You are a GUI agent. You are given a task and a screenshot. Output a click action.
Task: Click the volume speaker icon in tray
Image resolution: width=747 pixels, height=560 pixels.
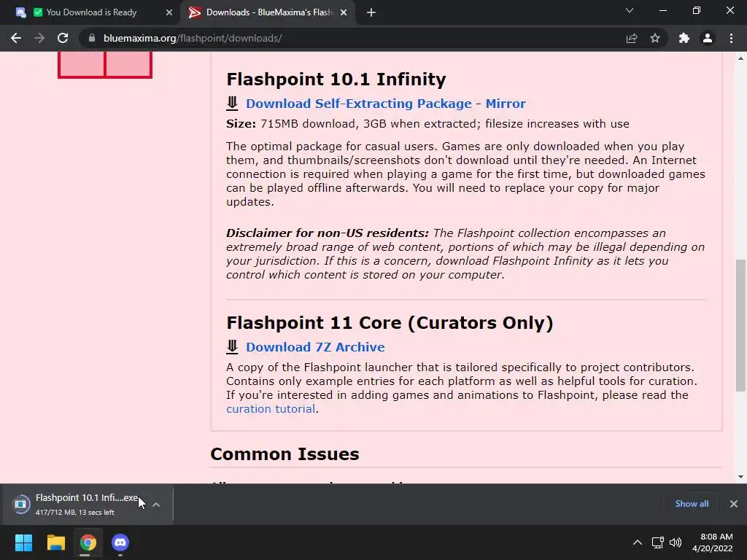[x=676, y=542]
